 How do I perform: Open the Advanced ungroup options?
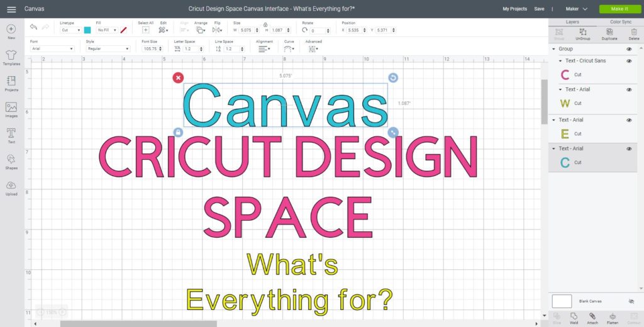[313, 48]
